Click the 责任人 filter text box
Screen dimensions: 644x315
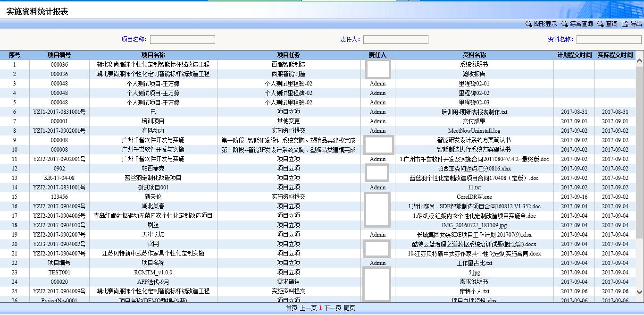tap(395, 40)
